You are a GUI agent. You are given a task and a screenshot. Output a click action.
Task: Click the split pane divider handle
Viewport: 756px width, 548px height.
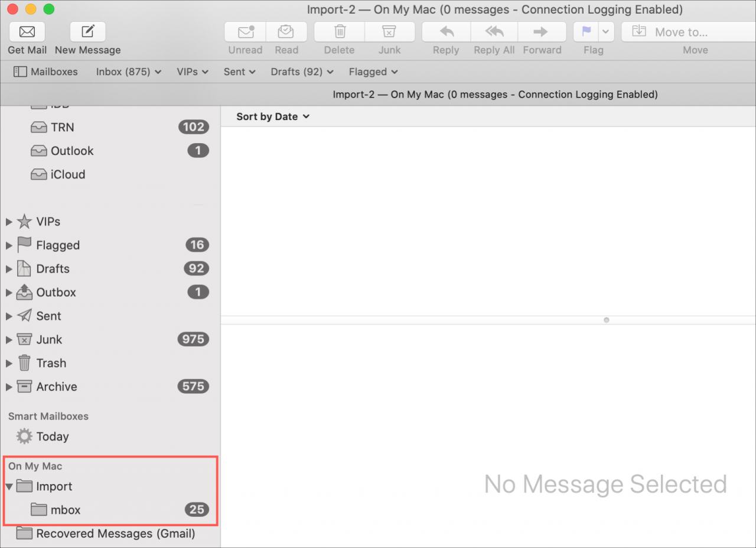(607, 320)
